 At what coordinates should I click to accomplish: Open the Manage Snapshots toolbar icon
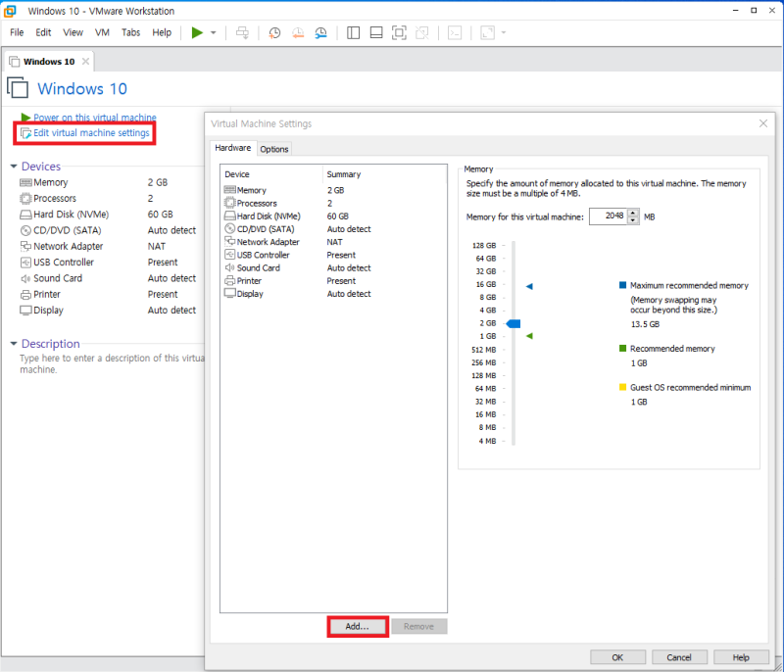[320, 32]
